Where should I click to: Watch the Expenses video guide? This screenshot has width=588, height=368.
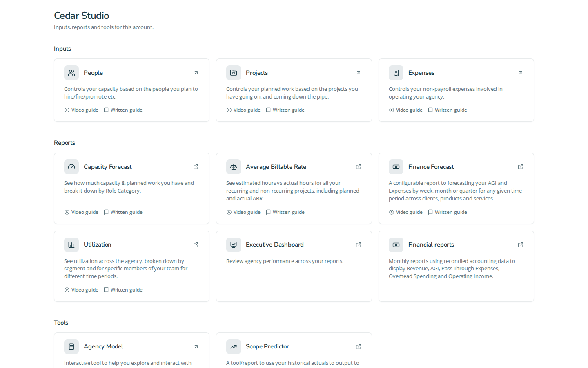406,110
